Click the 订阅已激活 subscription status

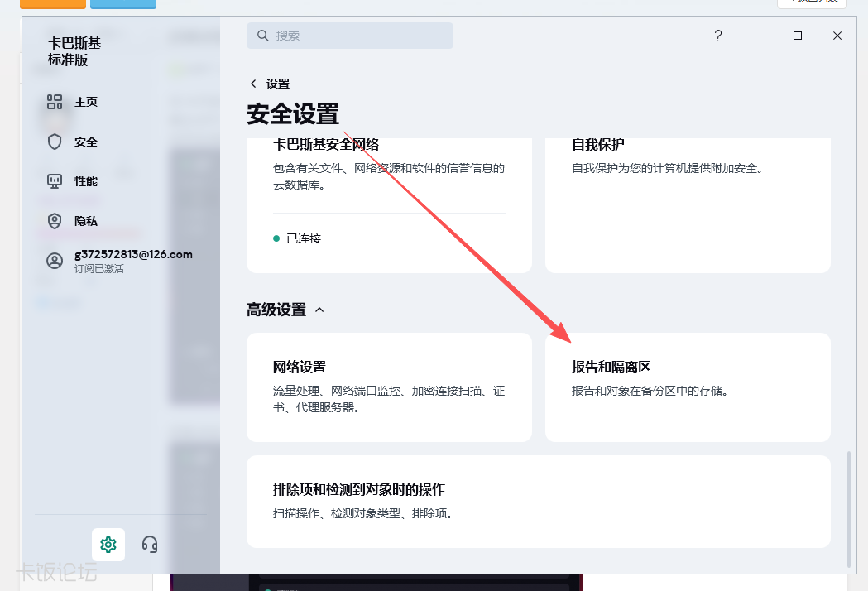[x=99, y=269]
